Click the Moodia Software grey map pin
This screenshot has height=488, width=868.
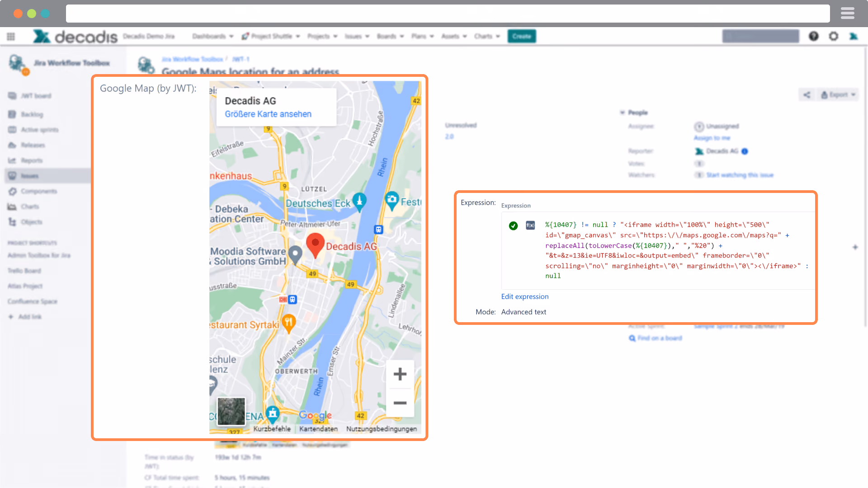(295, 255)
